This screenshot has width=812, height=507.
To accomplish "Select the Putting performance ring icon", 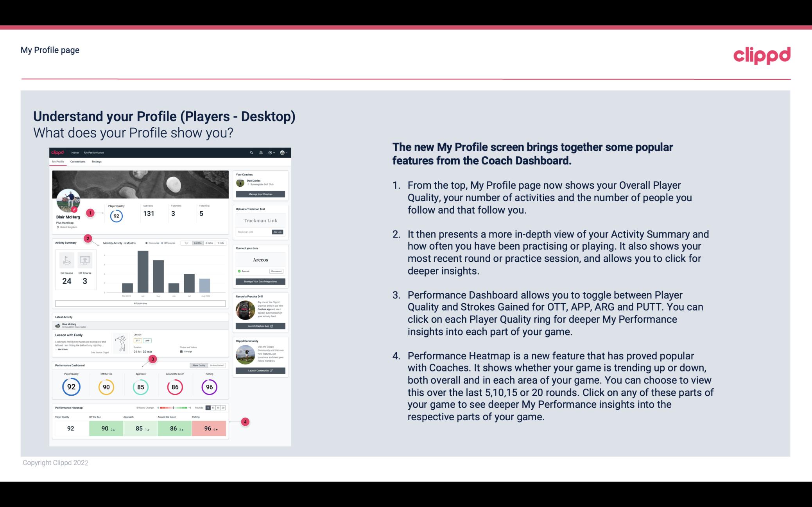I will coord(209,387).
